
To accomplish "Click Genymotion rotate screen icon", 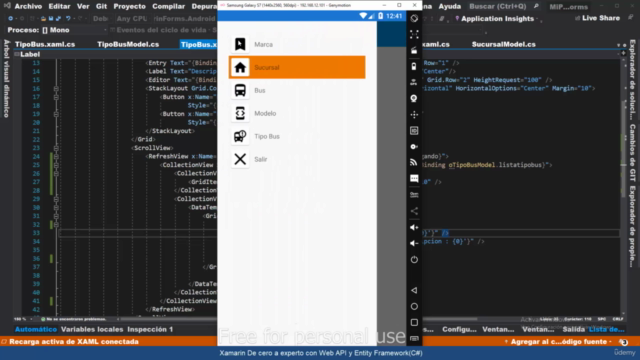I will pyautogui.click(x=414, y=18).
